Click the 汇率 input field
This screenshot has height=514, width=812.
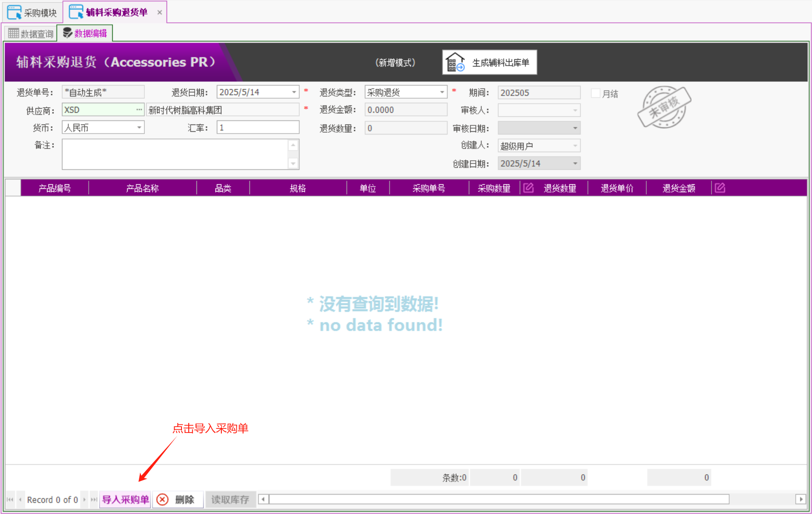[x=258, y=128]
